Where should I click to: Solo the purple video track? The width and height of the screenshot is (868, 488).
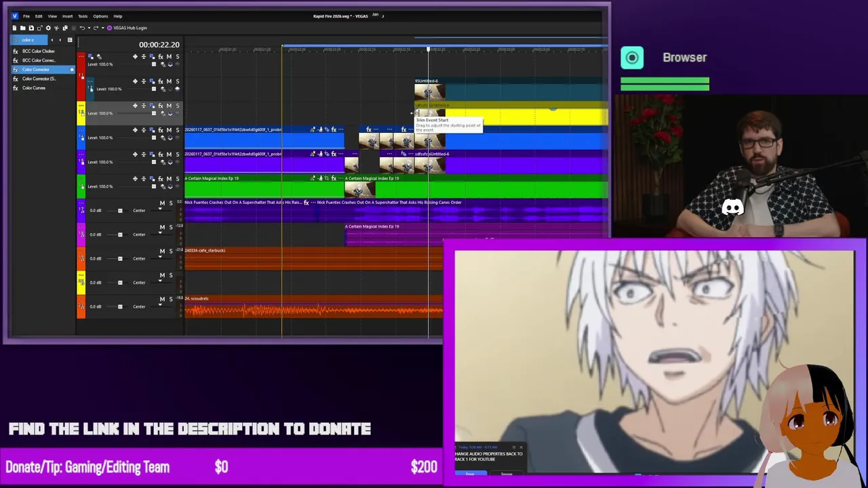point(178,155)
